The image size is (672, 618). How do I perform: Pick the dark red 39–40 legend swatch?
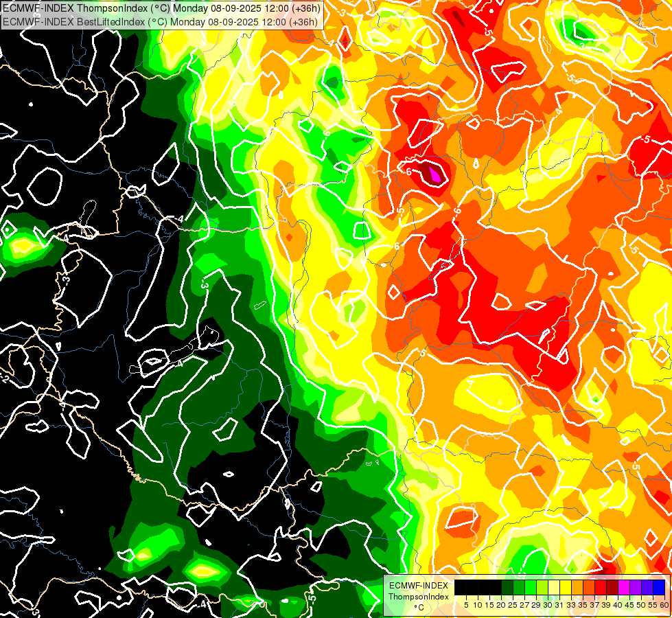612,587
